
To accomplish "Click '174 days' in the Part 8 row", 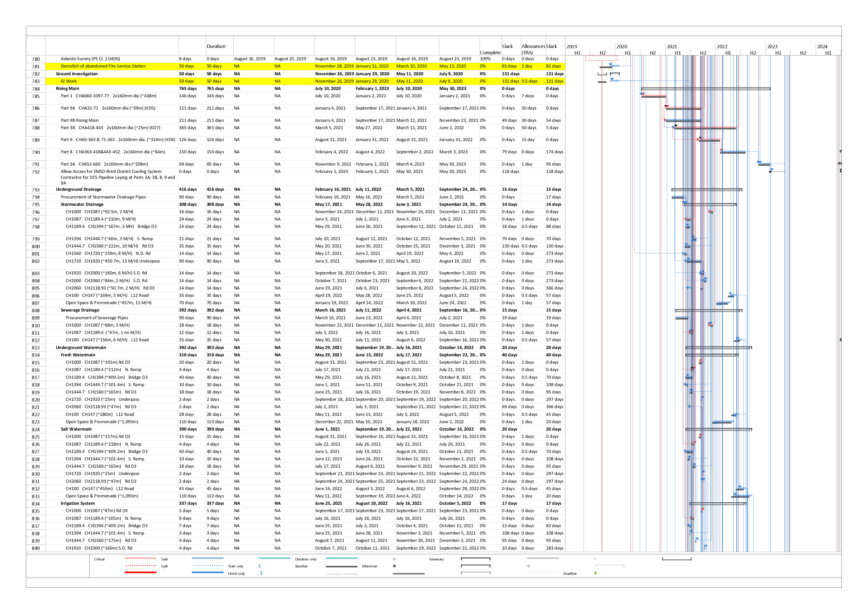I will click(x=555, y=152).
